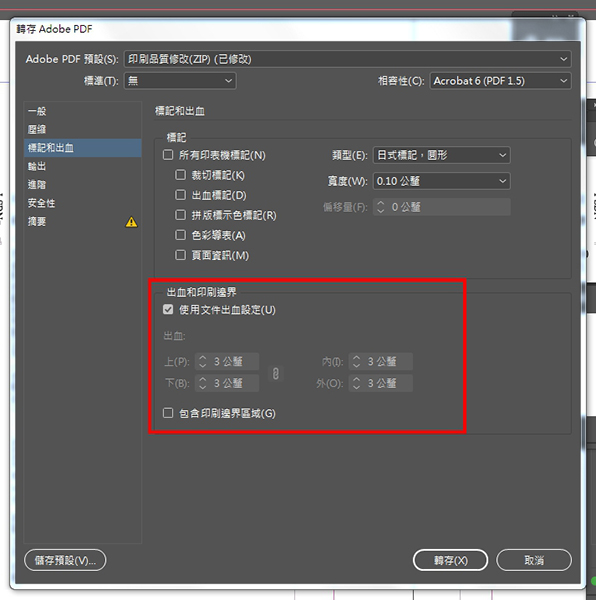Click the 下(B) bleed value field
Screen dimensions: 596x600
227,383
